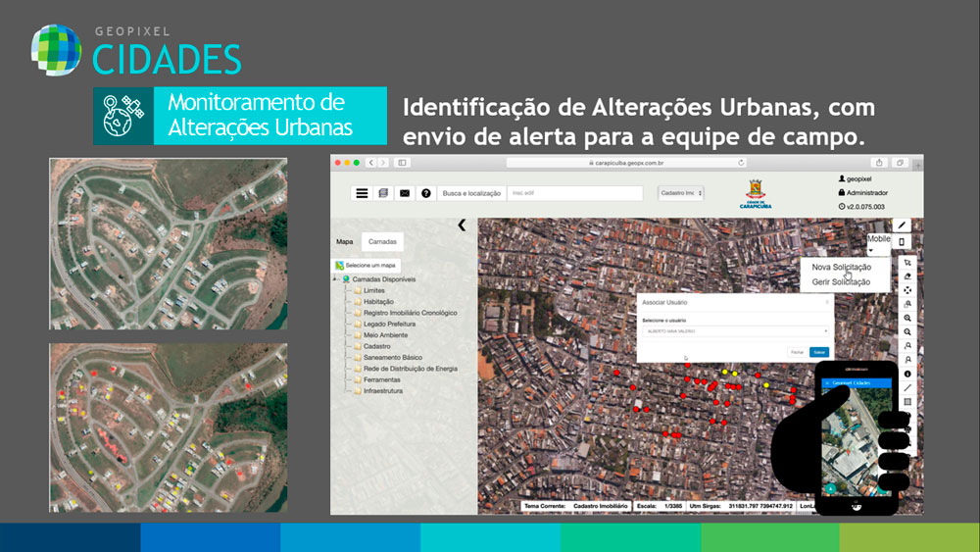Choose Gerir Solicitação from the menu
Viewport: 980px width, 552px height.
(x=841, y=282)
